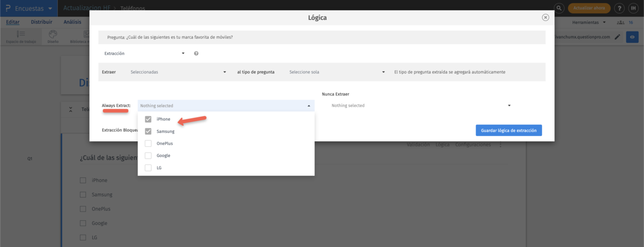Uncheck iPhone in Always Extract list
The height and width of the screenshot is (247, 644).
pos(148,119)
